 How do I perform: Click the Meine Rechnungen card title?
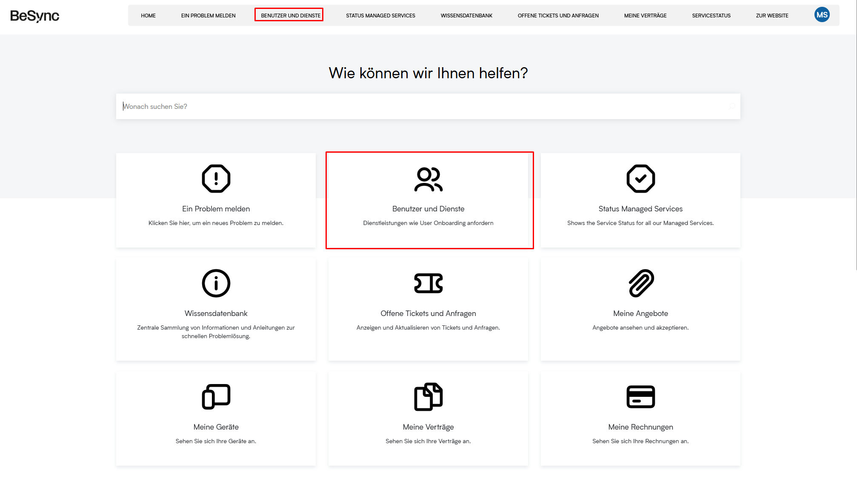pyautogui.click(x=640, y=427)
